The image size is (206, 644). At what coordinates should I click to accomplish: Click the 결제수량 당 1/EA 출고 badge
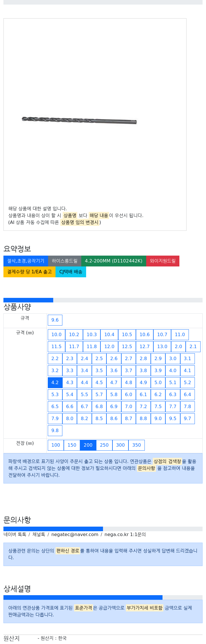(29, 272)
